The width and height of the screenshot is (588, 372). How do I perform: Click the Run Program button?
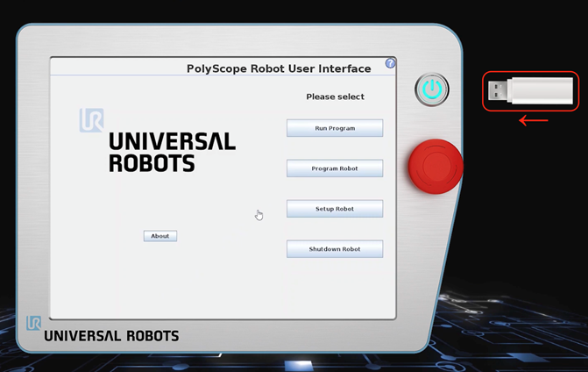point(335,128)
